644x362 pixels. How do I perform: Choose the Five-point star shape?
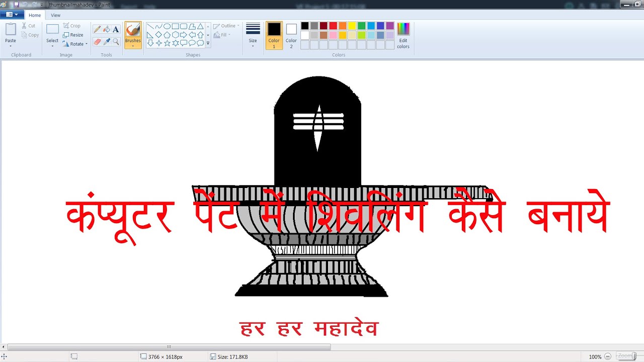coord(167,43)
